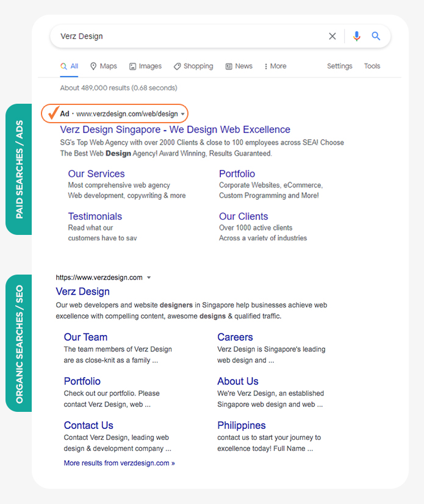Open the Testimonials ad sitelink

click(95, 217)
